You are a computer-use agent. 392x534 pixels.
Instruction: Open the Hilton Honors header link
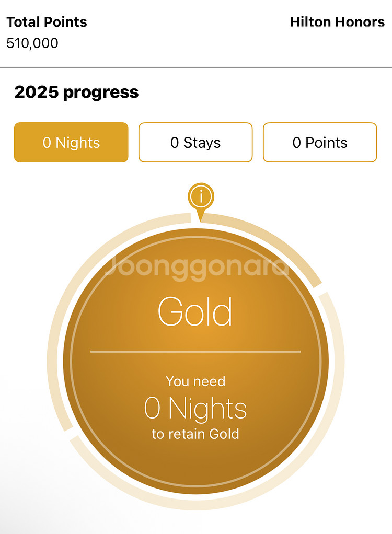337,22
